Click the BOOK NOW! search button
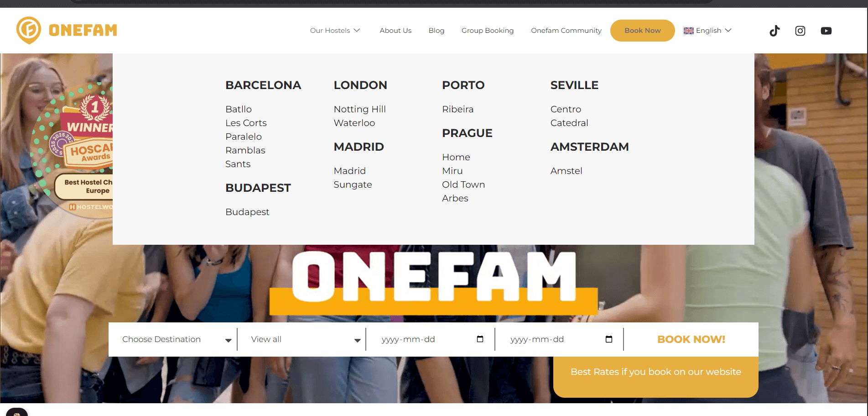Viewport: 868px width, 416px height. pyautogui.click(x=691, y=339)
